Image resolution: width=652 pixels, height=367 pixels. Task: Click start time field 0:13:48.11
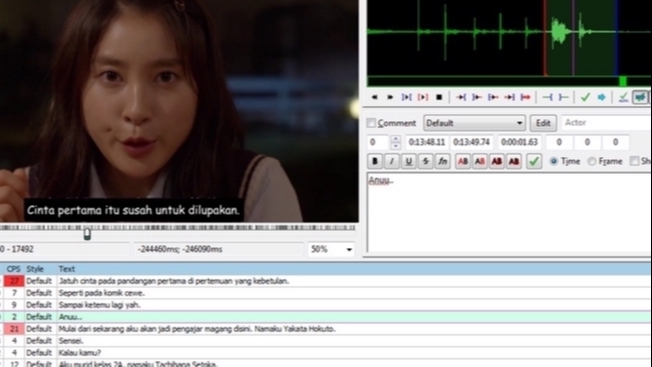point(427,142)
